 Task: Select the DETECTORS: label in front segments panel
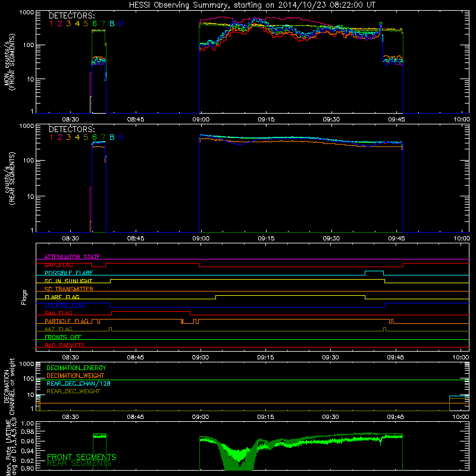(71, 15)
